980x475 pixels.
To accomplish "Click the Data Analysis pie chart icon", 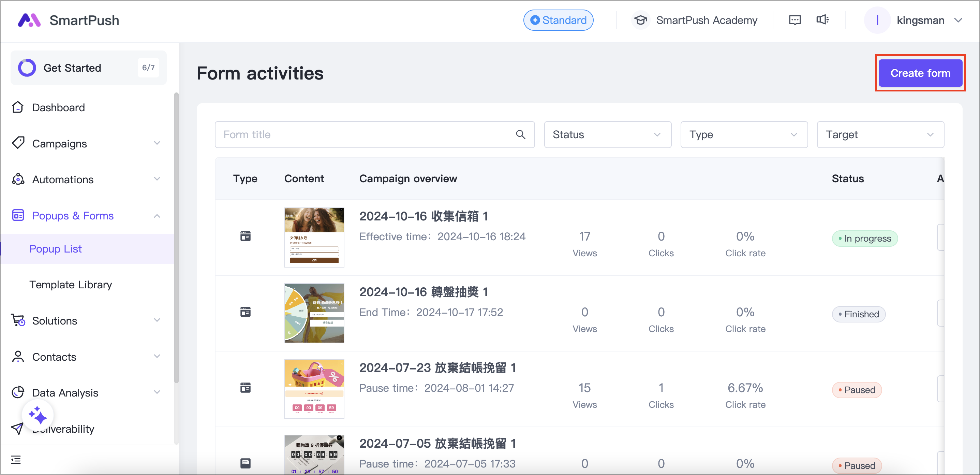I will point(18,392).
